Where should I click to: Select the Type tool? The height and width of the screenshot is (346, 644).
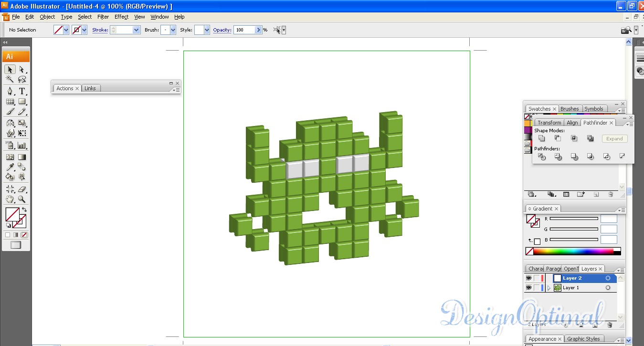coord(22,91)
